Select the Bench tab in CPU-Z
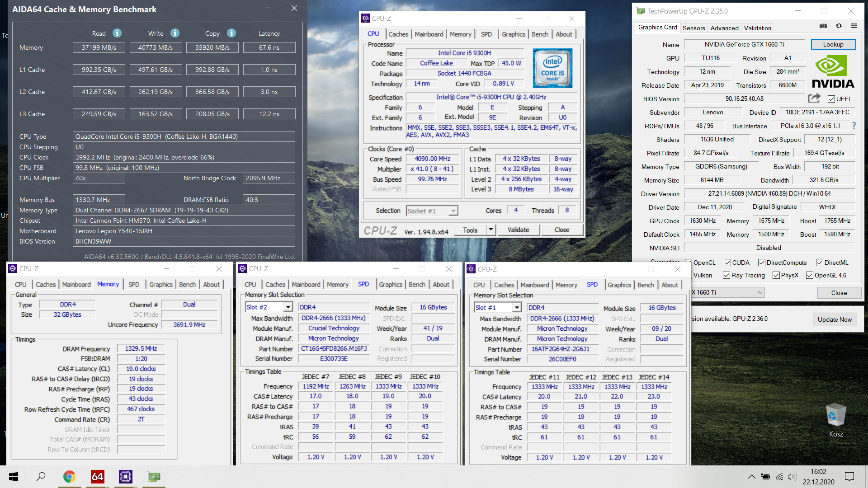The width and height of the screenshot is (868, 488). [540, 33]
